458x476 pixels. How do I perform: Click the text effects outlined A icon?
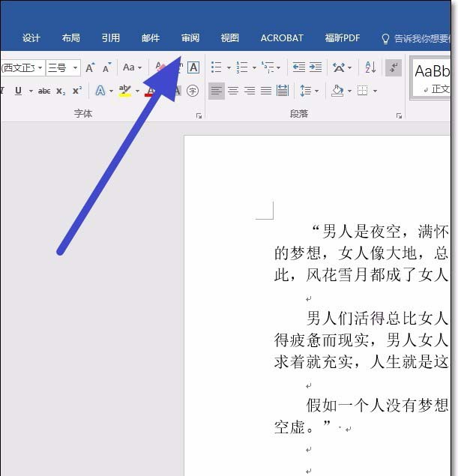tap(100, 91)
